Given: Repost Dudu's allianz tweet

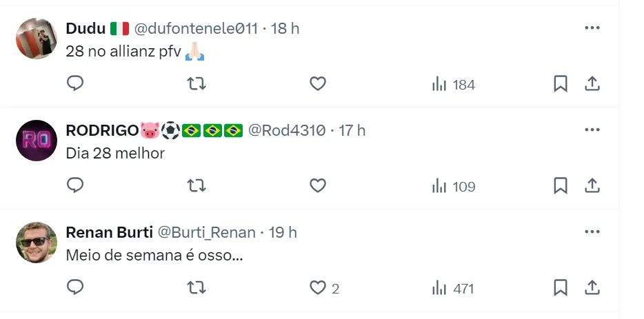Looking at the screenshot, I should tap(197, 84).
